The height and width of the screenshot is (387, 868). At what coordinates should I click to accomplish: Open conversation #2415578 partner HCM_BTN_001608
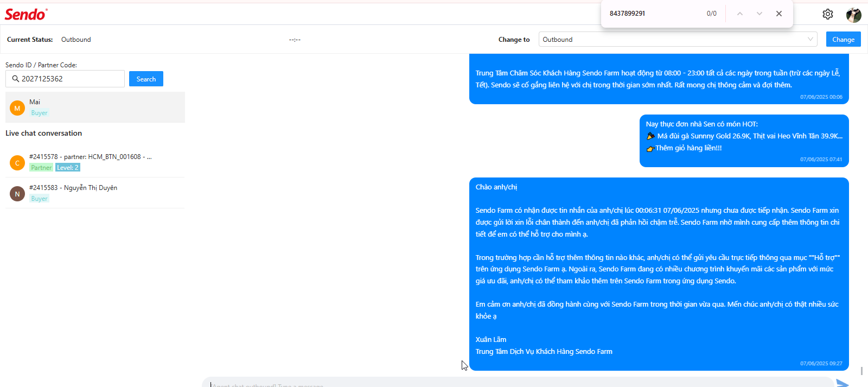coord(95,162)
